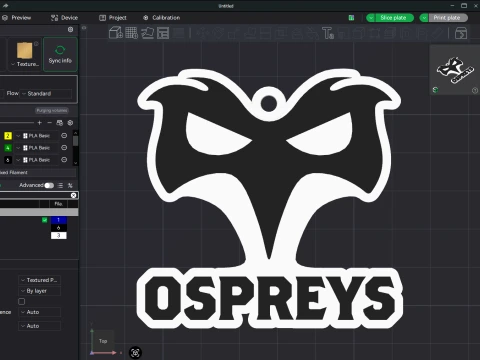
Task: Click the bed type info icon above Texture
Action: click(36, 44)
